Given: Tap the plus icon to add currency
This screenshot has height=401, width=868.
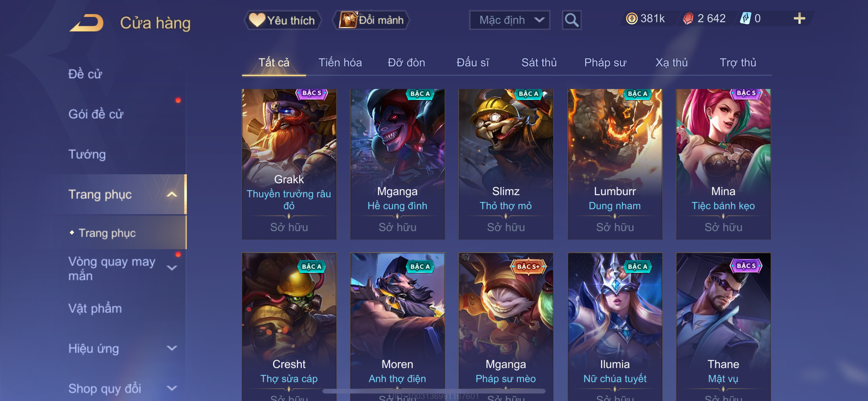Looking at the screenshot, I should click(x=799, y=18).
